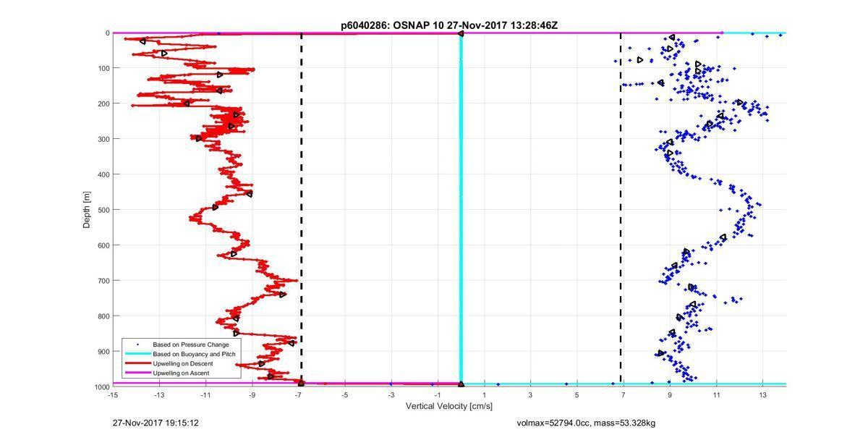
Task: Click the '-9' x-axis tick label
Action: pos(252,395)
